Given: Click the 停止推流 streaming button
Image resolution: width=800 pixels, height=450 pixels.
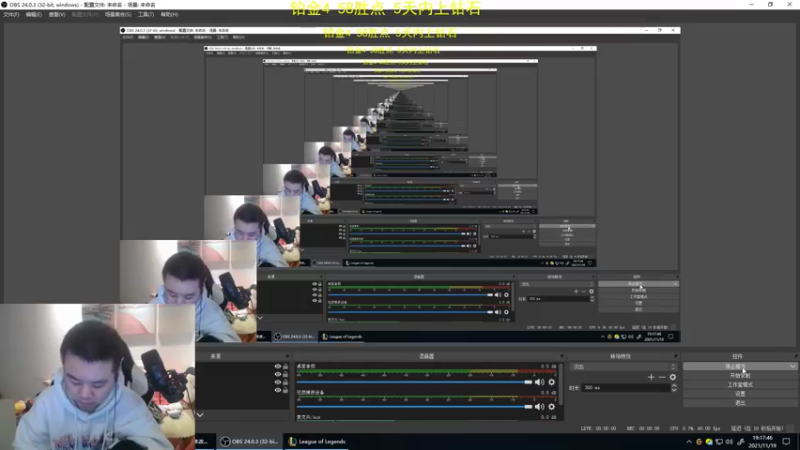Looking at the screenshot, I should click(735, 366).
